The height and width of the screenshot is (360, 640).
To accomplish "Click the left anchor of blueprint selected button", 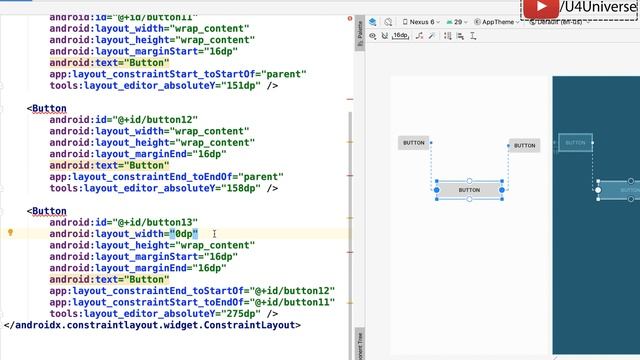I will [598, 190].
